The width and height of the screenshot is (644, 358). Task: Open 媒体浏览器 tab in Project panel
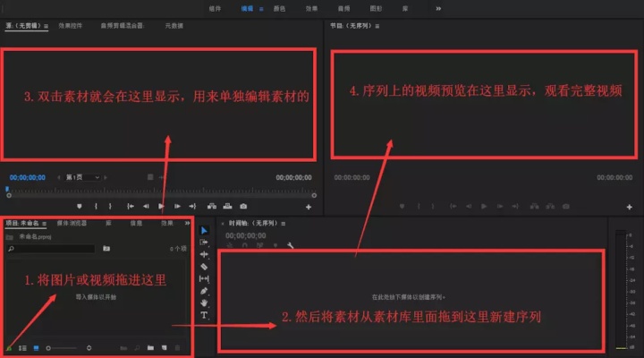[72, 223]
